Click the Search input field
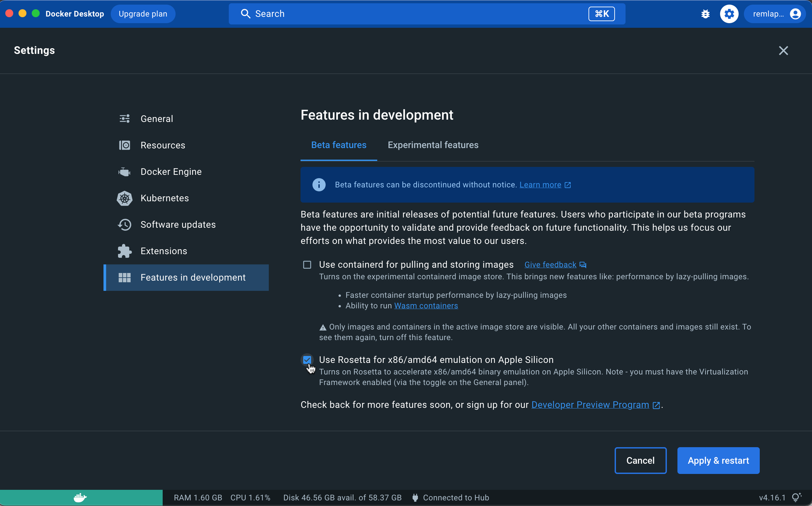 click(368, 14)
